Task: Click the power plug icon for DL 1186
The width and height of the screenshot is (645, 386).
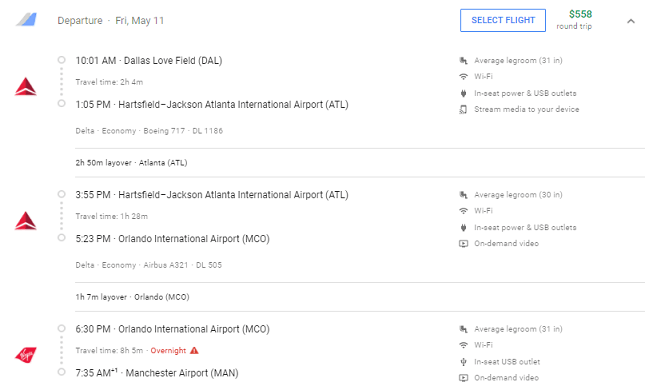Action: [x=463, y=93]
